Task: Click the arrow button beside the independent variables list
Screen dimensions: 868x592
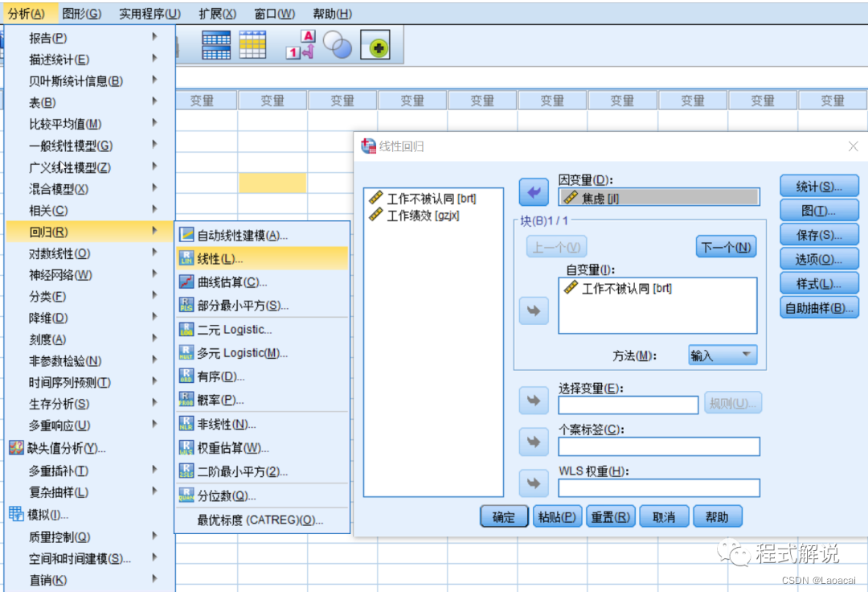Action: pos(534,310)
